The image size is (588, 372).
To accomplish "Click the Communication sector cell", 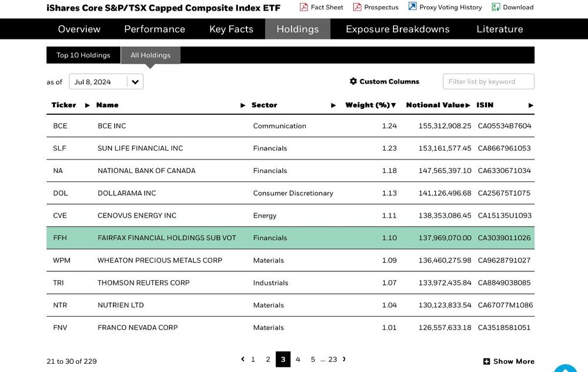I will pos(279,126).
